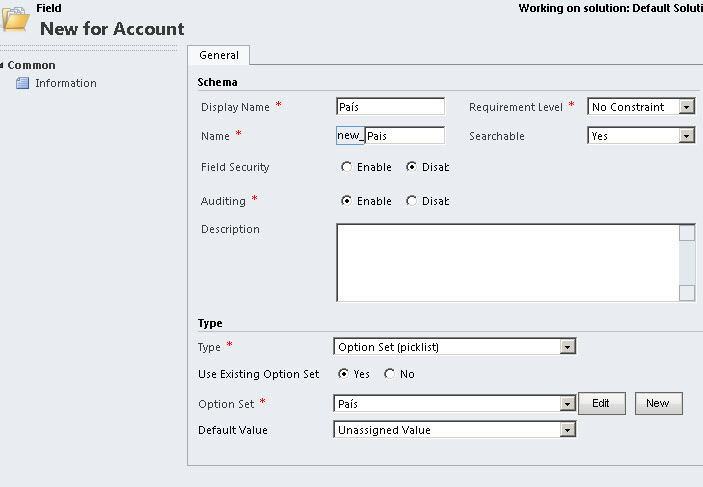Image resolution: width=703 pixels, height=487 pixels.
Task: Enable Field Security radio option
Action: (347, 167)
